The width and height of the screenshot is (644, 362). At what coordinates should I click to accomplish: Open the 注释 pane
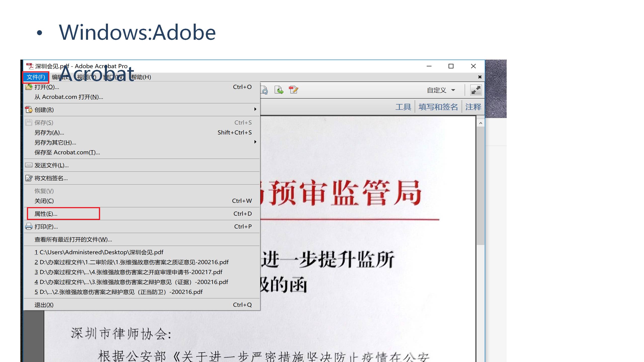pyautogui.click(x=473, y=107)
